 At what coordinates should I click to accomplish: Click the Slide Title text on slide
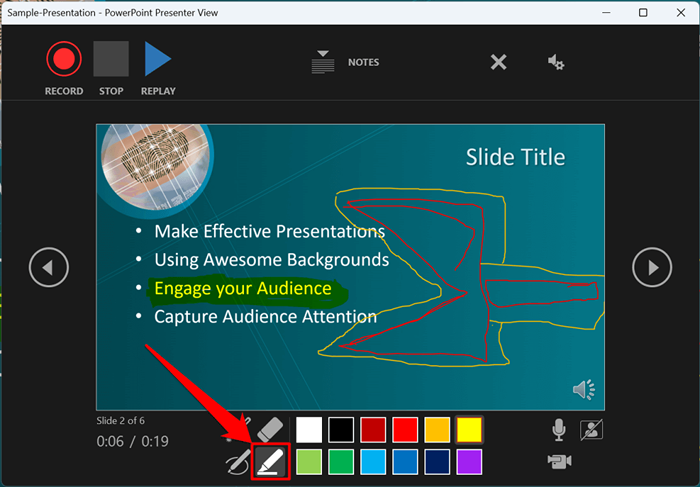click(516, 157)
